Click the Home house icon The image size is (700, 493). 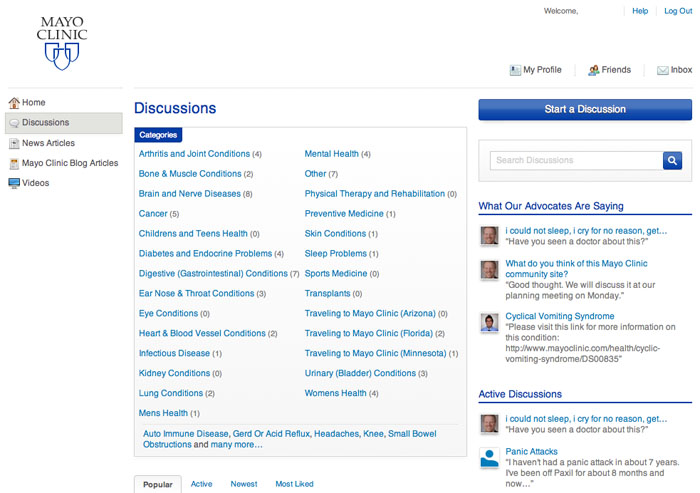click(x=14, y=103)
